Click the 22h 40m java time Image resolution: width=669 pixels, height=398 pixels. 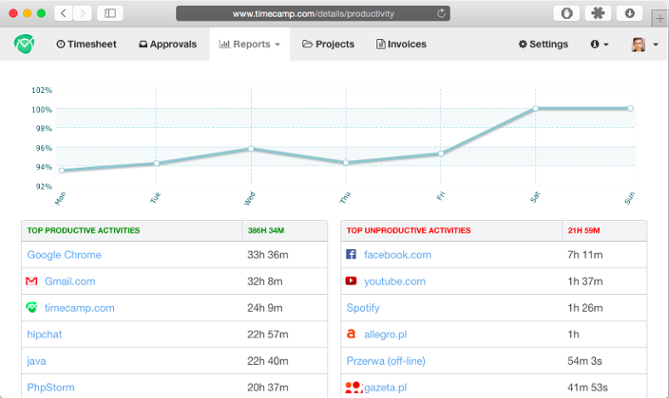pyautogui.click(x=268, y=361)
